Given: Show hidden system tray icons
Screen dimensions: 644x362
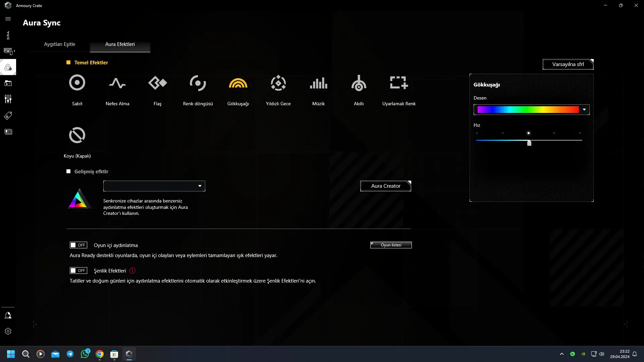Looking at the screenshot, I should [x=562, y=354].
